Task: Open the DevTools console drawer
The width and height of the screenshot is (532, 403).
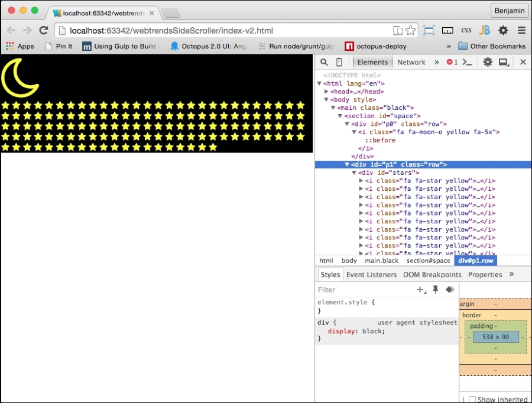Action: pos(468,61)
